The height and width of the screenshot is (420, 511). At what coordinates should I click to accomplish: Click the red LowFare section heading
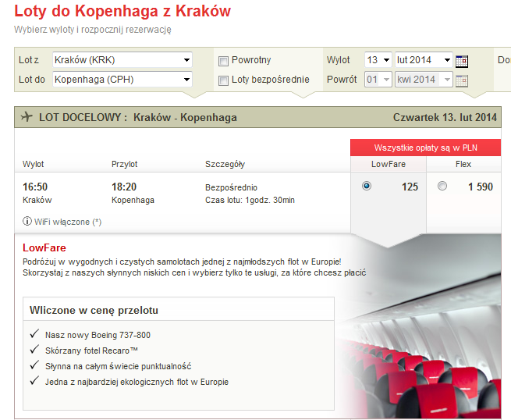tap(44, 247)
